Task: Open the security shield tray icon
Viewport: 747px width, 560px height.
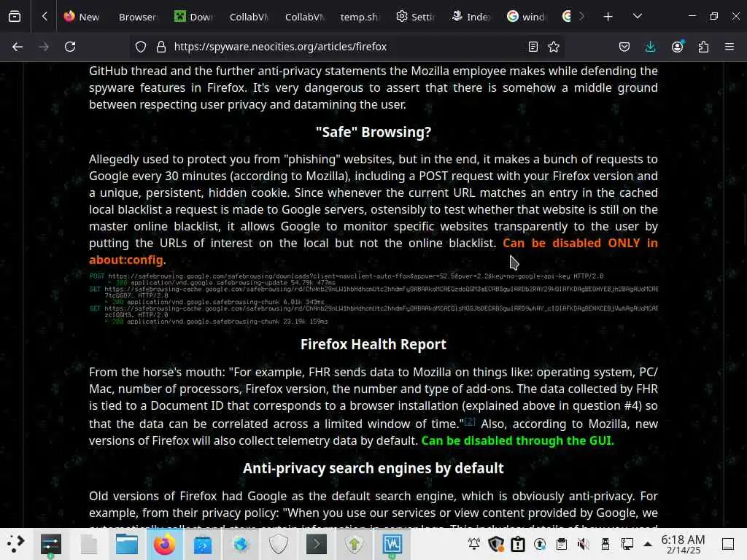Action: [496, 543]
